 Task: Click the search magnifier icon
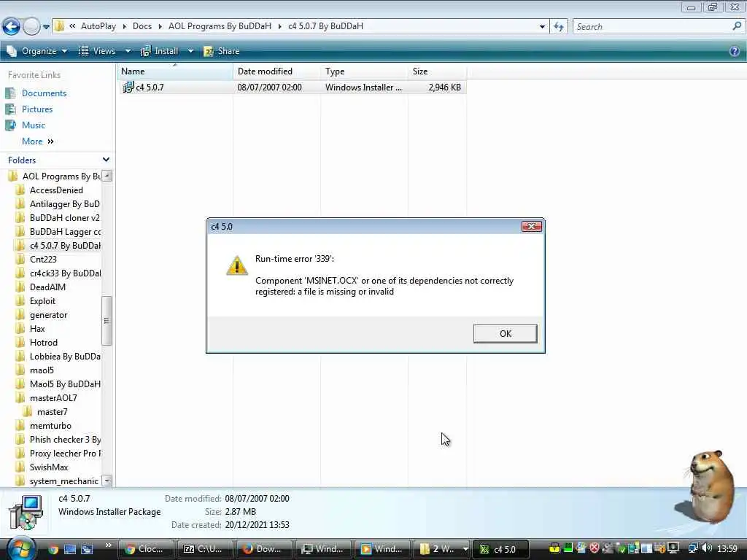(x=737, y=27)
